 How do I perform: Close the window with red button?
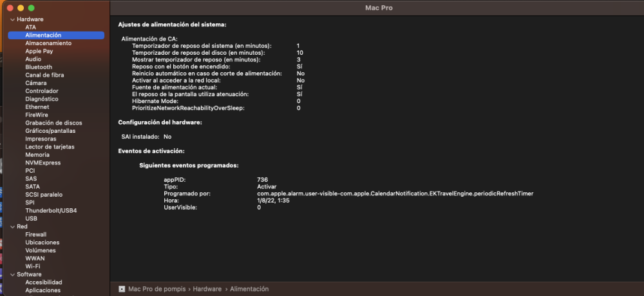[x=10, y=8]
